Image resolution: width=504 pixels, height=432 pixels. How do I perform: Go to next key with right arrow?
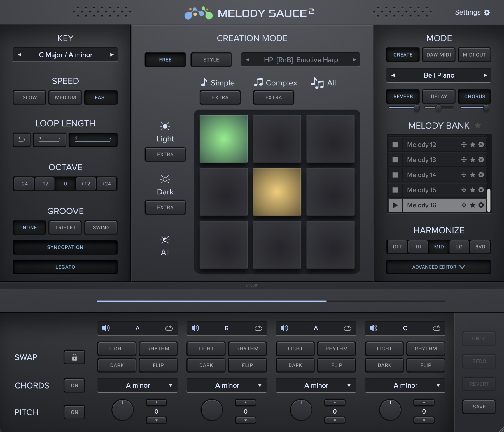tap(112, 55)
